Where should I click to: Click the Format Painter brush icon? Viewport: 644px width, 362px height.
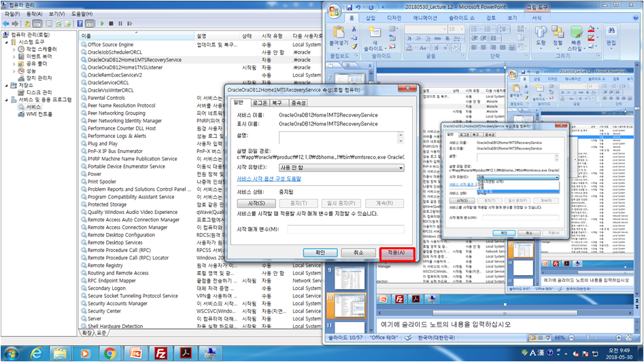354,46
